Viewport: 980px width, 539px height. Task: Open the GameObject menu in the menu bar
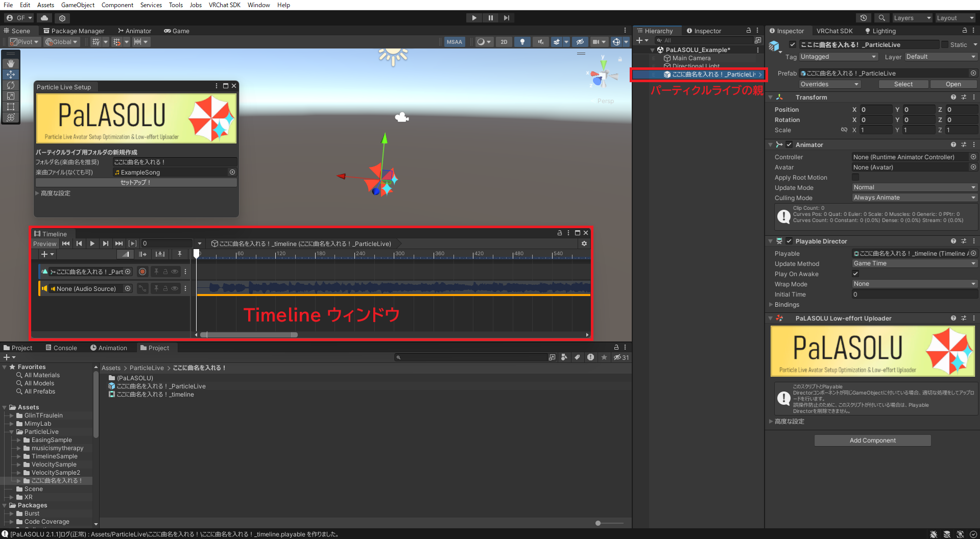(x=77, y=5)
